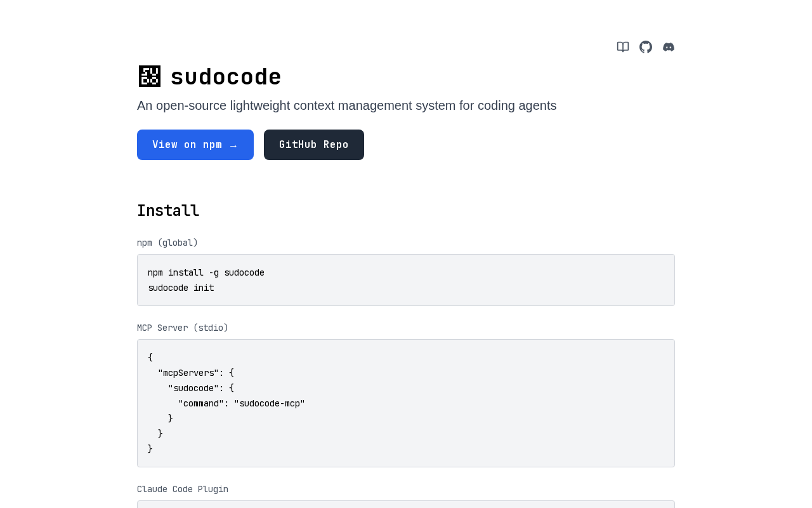Click the 'sudocode init' command line

(x=181, y=288)
